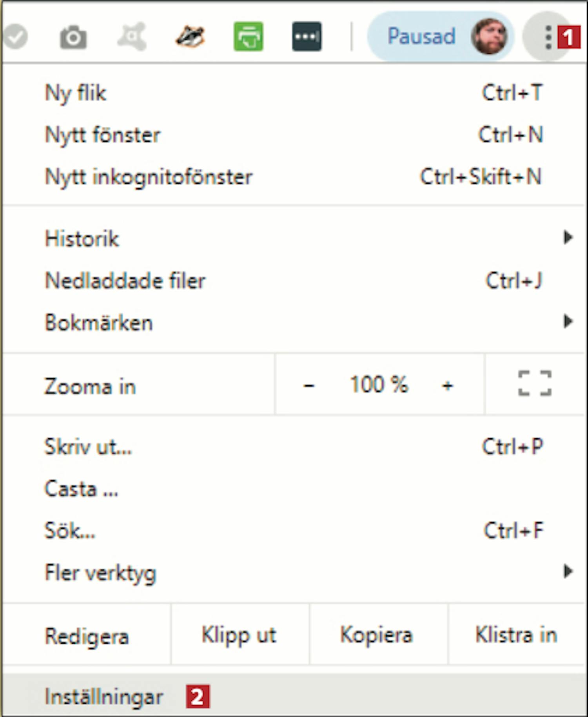Image resolution: width=588 pixels, height=717 pixels.
Task: Click the grey checkmark extension icon
Action: pyautogui.click(x=15, y=37)
